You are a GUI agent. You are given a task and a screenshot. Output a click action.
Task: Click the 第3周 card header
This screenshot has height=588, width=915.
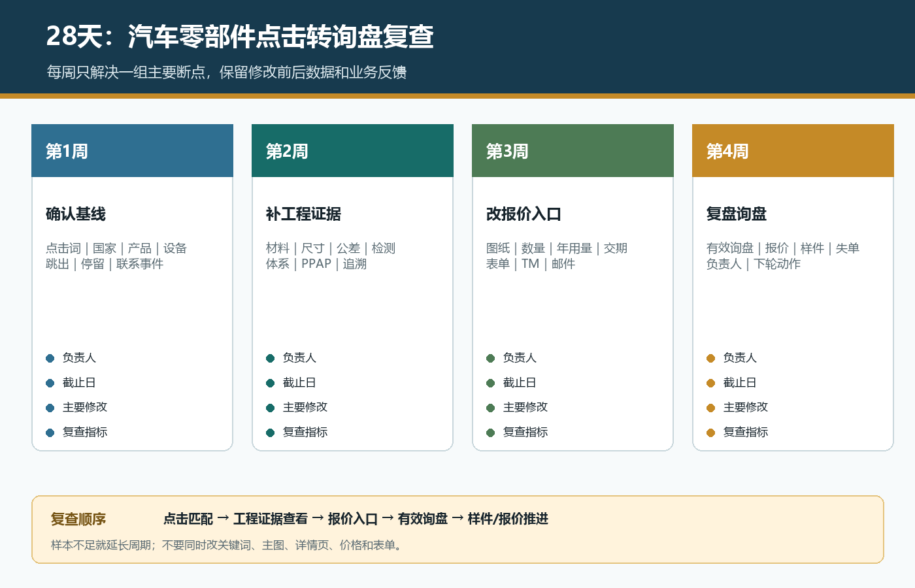[573, 151]
